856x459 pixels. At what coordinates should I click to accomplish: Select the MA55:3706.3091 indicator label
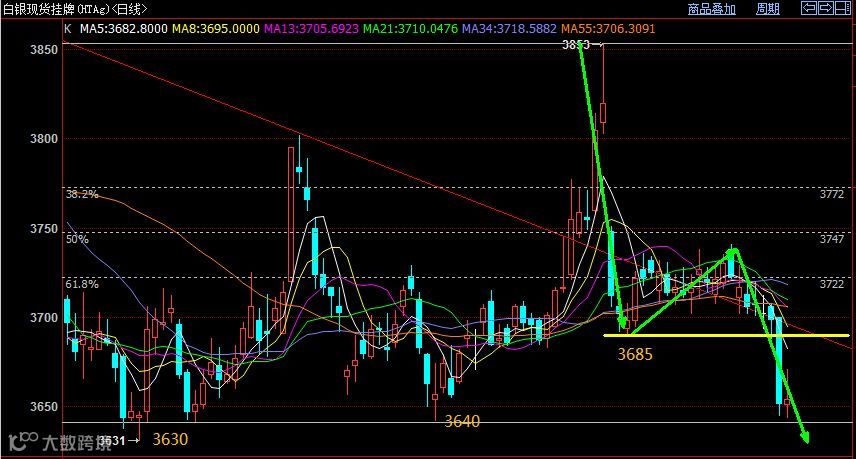point(608,28)
